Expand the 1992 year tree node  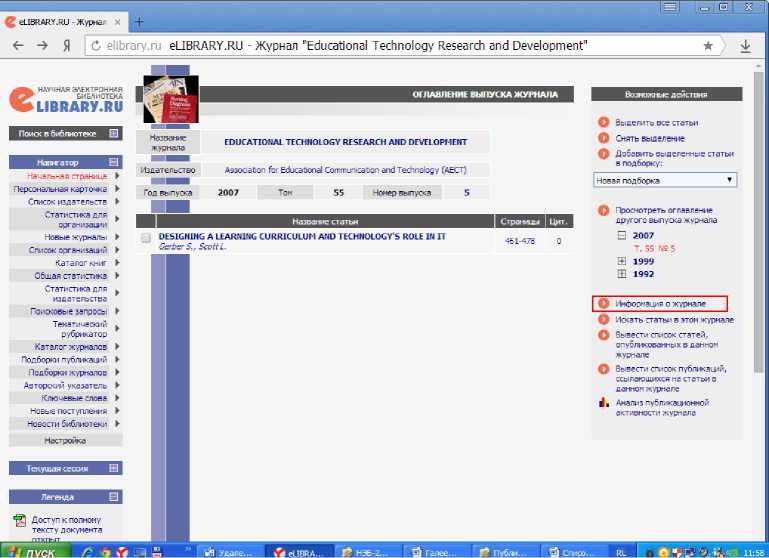coord(622,274)
